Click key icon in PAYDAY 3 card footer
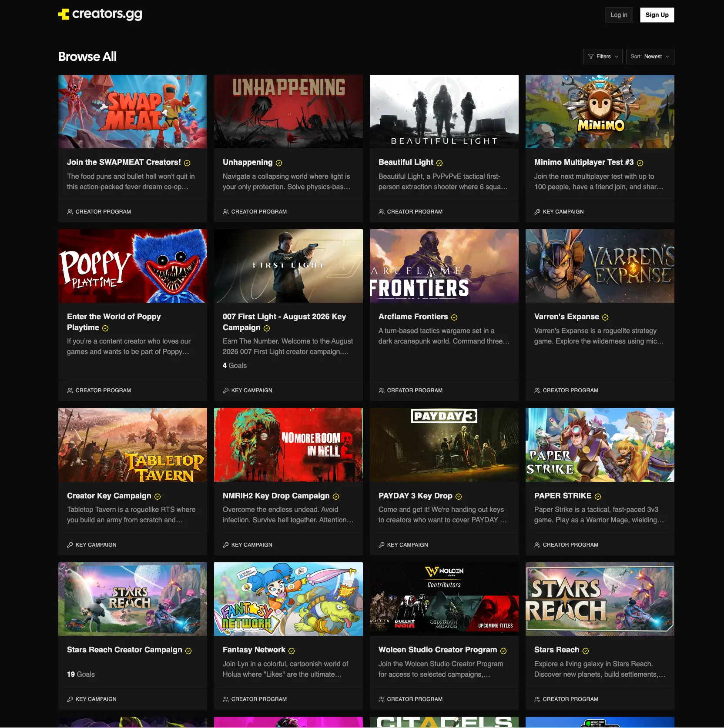Screen dimensions: 724x728 pyautogui.click(x=382, y=545)
